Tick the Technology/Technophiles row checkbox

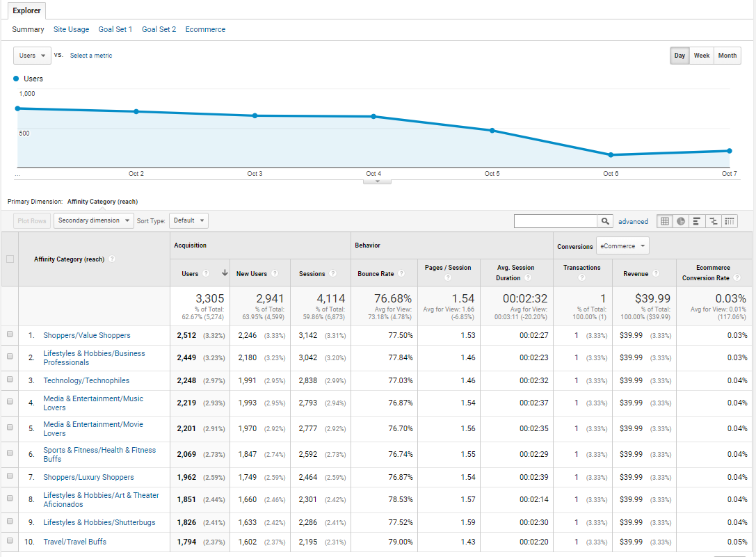(x=10, y=380)
